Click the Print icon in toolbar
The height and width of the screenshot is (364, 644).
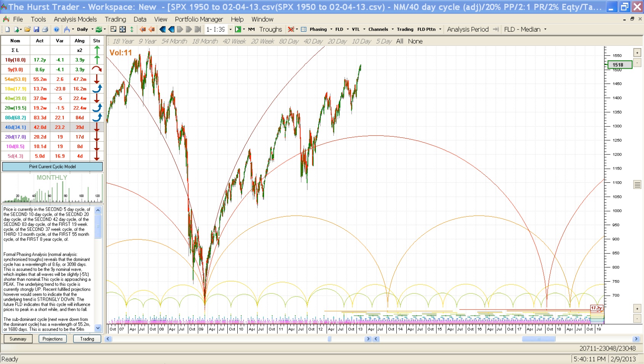tap(45, 29)
